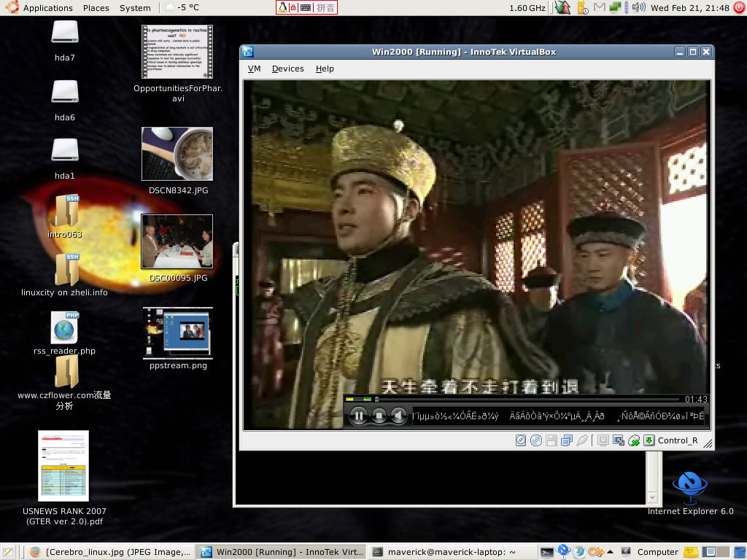This screenshot has height=560, width=747.
Task: Click the USB devices status icon
Action: pyautogui.click(x=581, y=440)
